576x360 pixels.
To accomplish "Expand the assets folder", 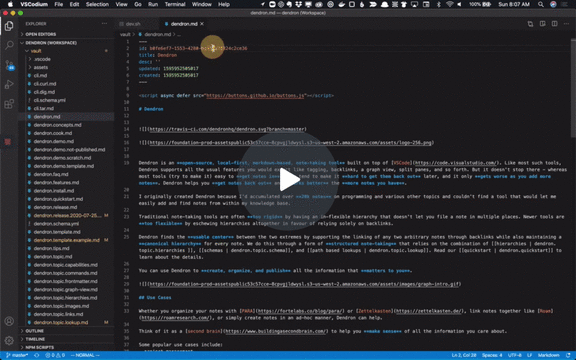I will click(40, 67).
